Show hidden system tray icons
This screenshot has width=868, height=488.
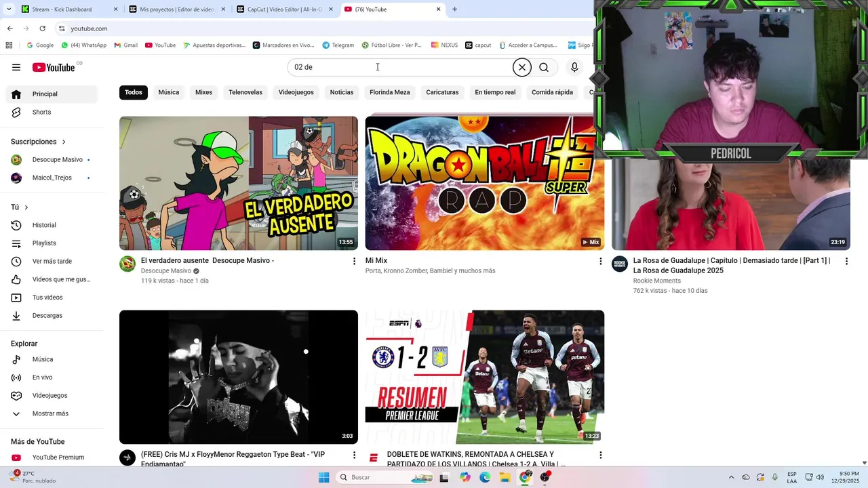pos(731,477)
